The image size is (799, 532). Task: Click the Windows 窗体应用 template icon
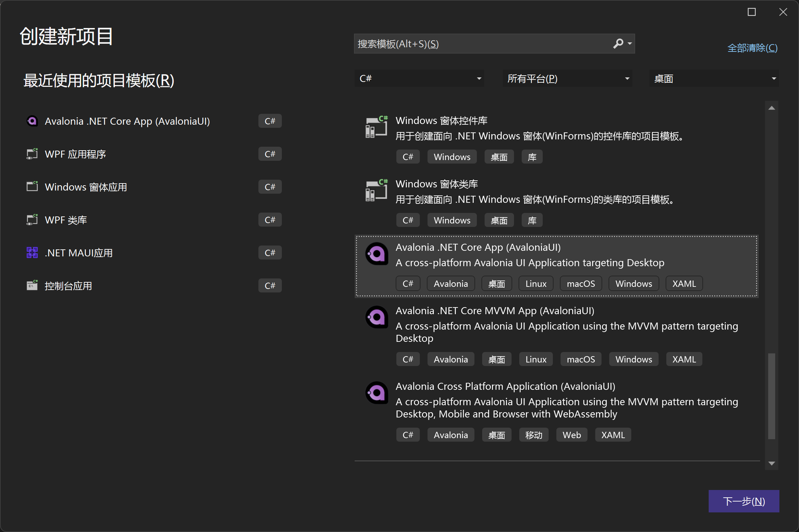click(x=32, y=186)
